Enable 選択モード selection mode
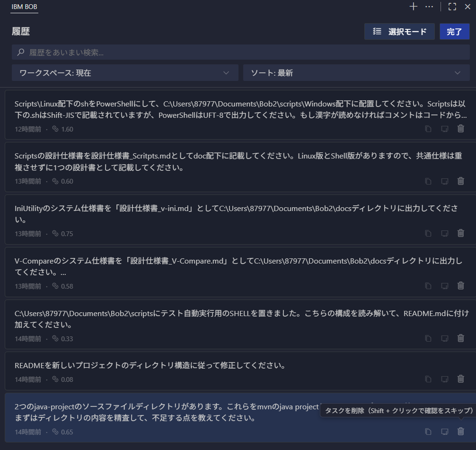The width and height of the screenshot is (476, 450). (399, 32)
